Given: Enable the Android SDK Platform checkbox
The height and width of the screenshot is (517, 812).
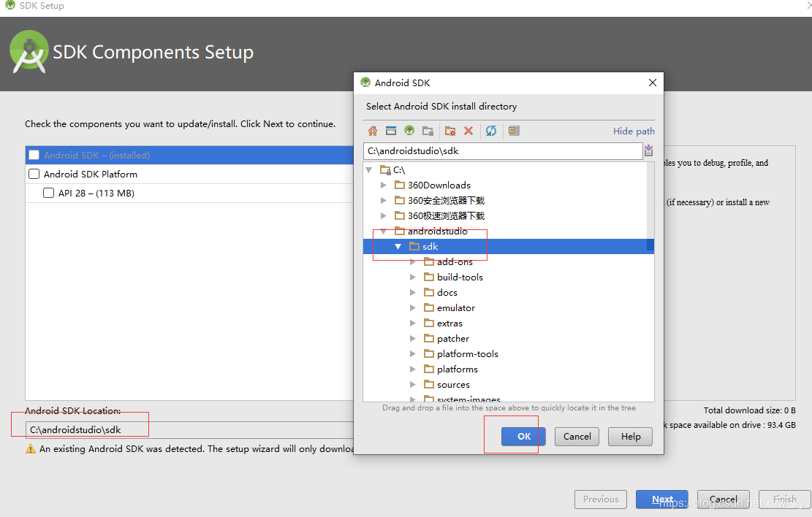Looking at the screenshot, I should 34,174.
